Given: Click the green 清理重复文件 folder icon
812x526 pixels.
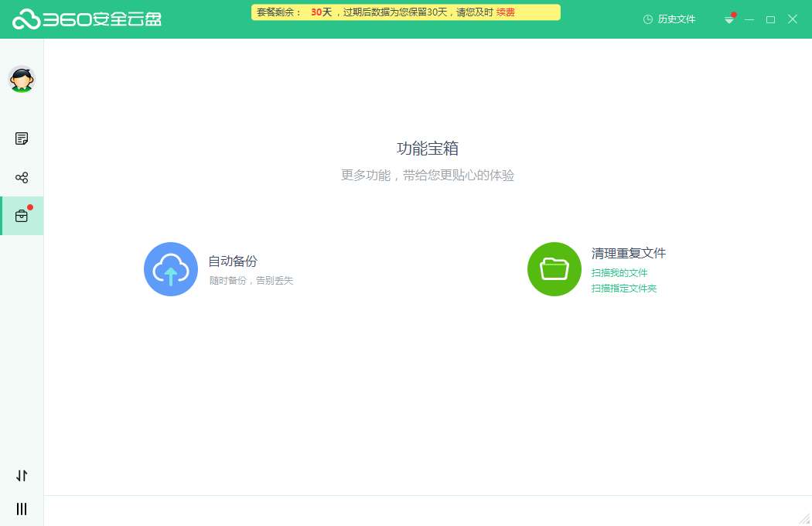Looking at the screenshot, I should pos(554,269).
